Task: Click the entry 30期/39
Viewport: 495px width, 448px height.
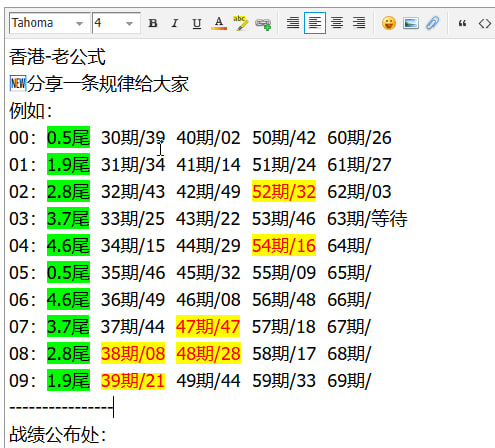Action: [133, 137]
